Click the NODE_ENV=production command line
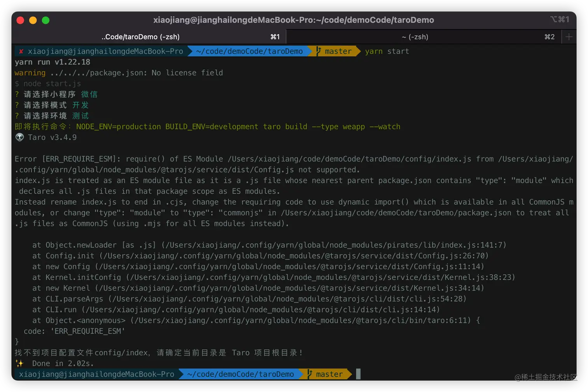 click(207, 127)
